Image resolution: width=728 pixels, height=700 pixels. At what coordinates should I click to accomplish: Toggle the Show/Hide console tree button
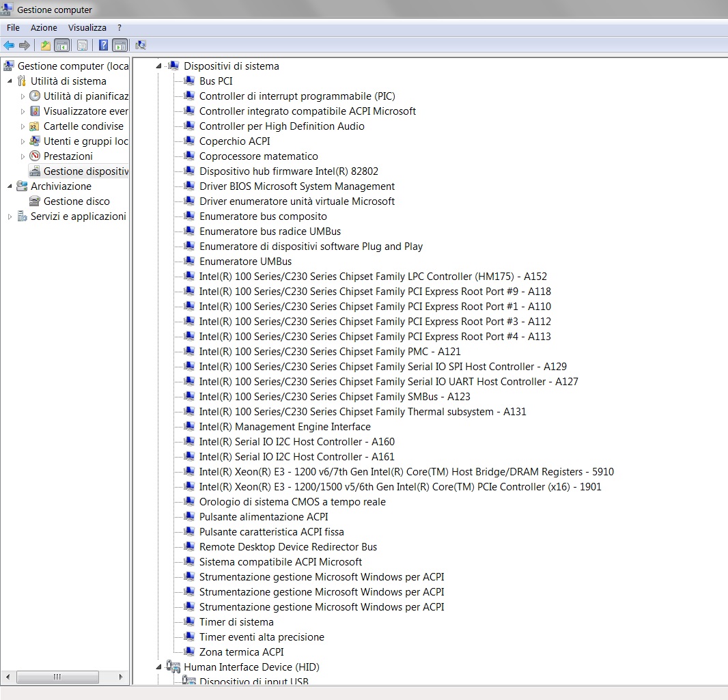click(x=61, y=45)
